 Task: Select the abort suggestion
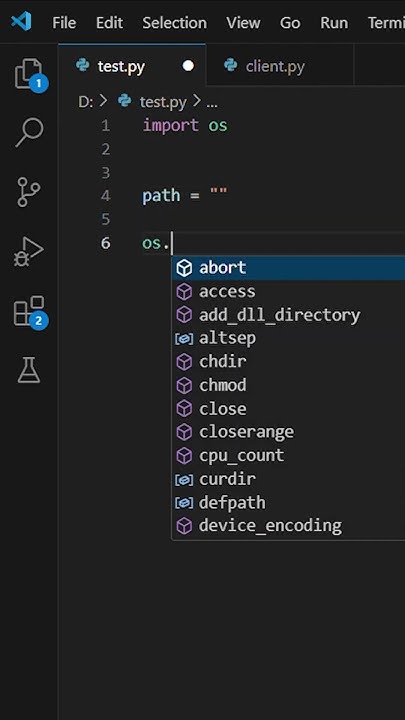click(288, 268)
